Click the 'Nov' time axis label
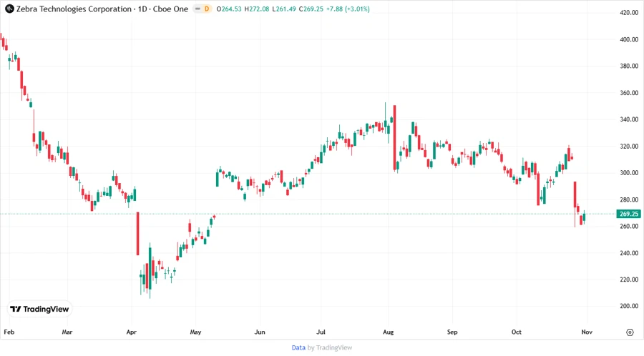The image size is (644, 356). [x=587, y=332]
